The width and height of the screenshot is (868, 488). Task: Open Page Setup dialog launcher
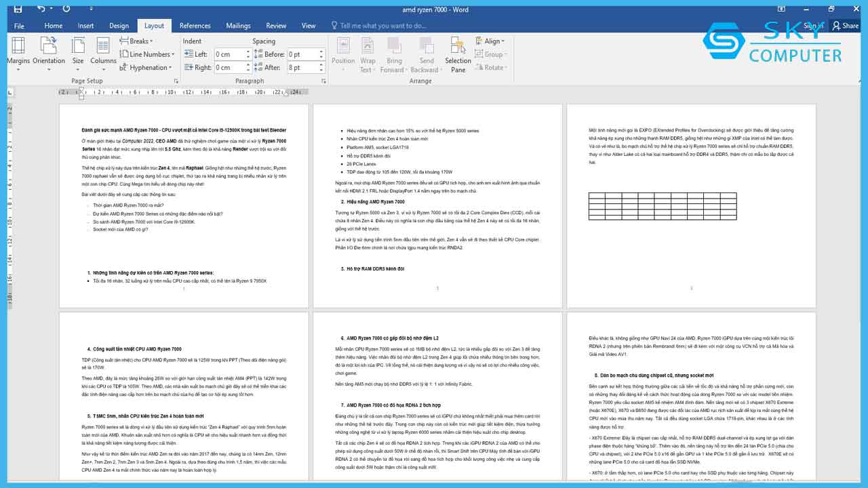click(x=176, y=81)
